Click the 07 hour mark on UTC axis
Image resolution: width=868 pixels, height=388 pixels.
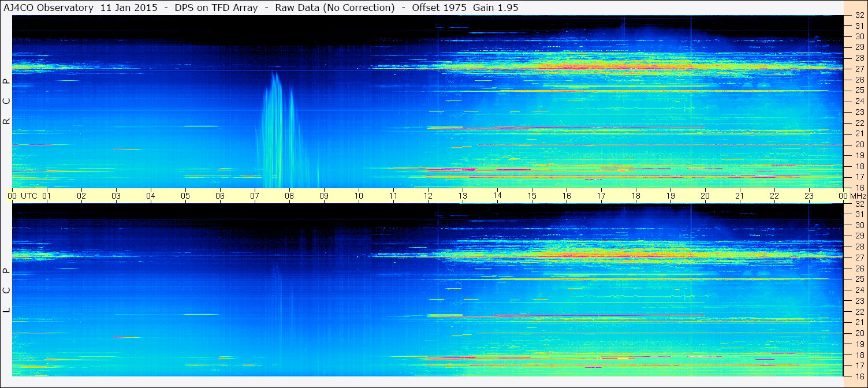click(255, 196)
